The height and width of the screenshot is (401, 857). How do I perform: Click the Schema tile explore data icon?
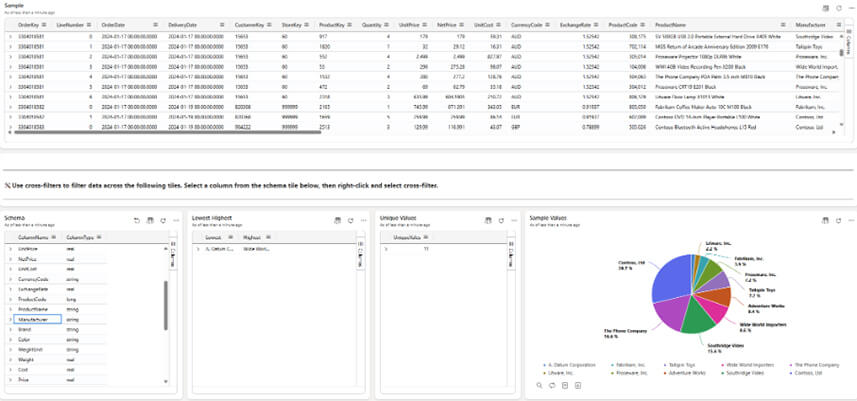click(150, 221)
